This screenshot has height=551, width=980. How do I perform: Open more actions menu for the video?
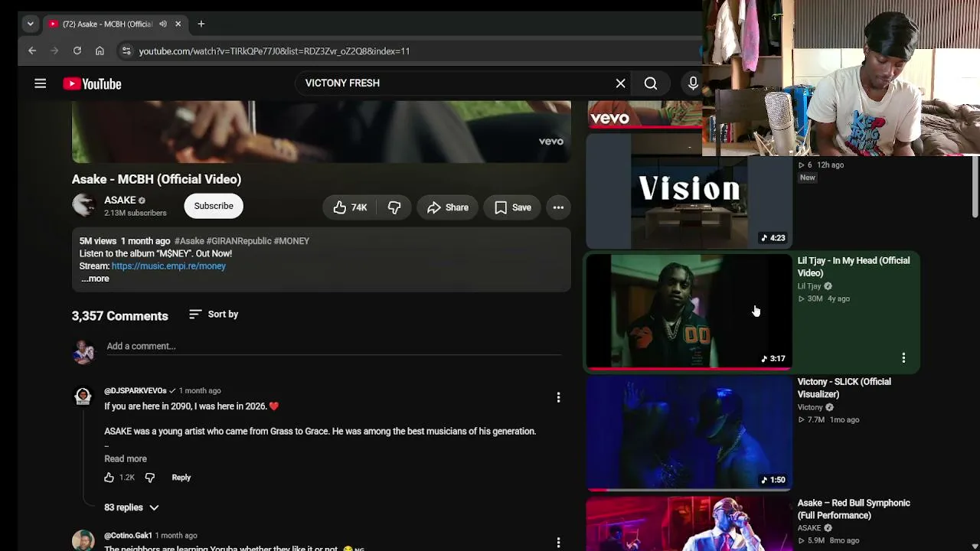[x=558, y=207]
